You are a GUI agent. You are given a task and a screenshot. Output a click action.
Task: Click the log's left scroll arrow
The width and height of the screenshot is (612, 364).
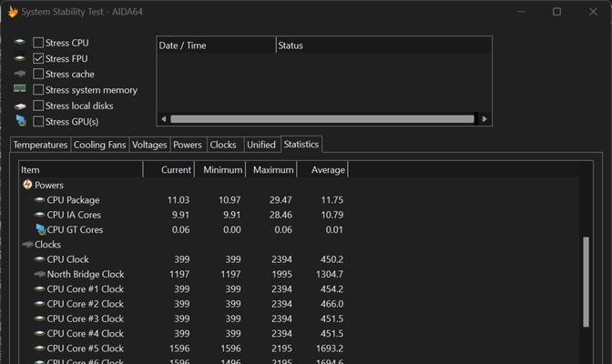click(x=164, y=119)
